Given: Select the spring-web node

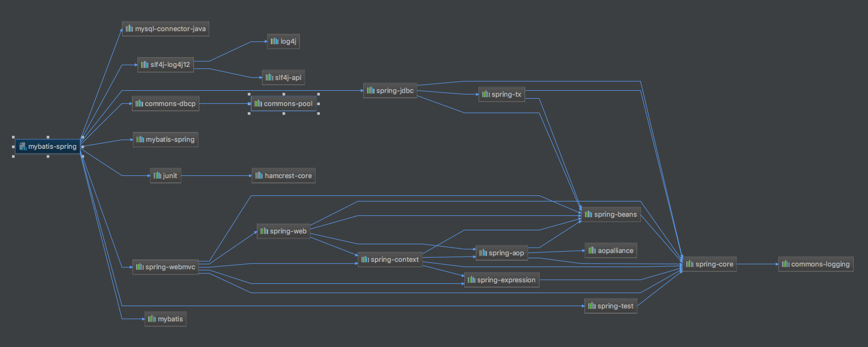Looking at the screenshot, I should tap(283, 231).
